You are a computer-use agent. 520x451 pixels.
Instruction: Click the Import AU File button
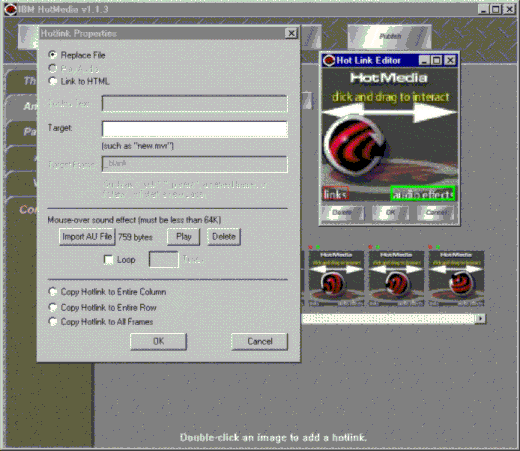click(87, 237)
